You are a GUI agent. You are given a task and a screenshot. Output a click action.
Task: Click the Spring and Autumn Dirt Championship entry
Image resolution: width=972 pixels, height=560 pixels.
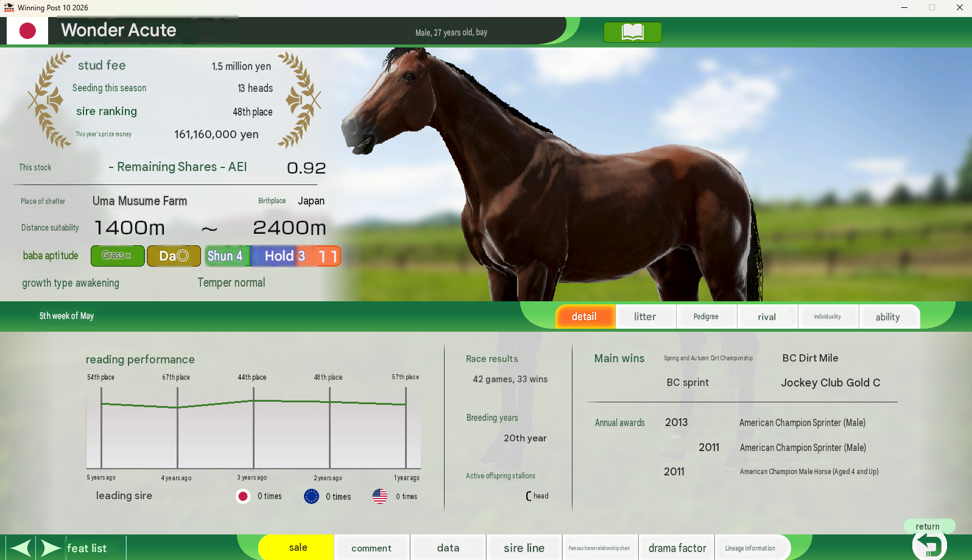point(708,358)
